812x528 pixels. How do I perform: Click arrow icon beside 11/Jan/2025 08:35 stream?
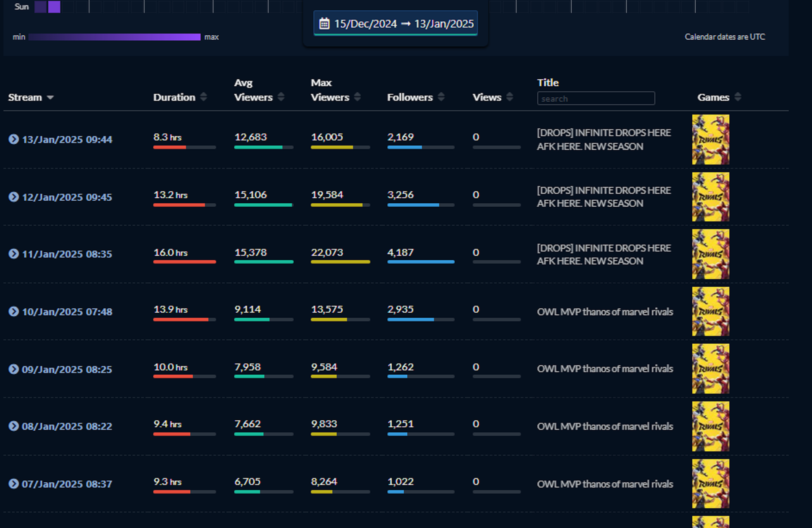pyautogui.click(x=14, y=254)
